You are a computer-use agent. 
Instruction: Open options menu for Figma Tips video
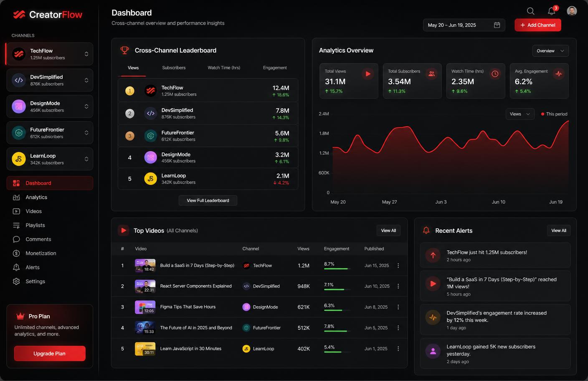(398, 307)
